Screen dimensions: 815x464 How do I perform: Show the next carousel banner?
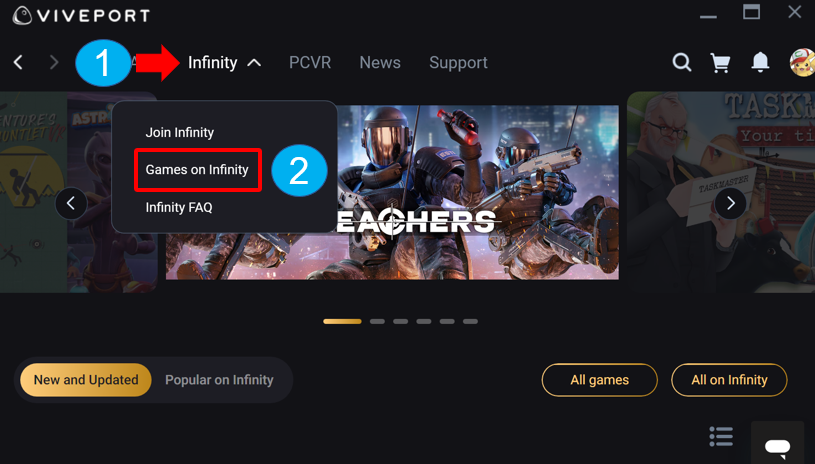[x=730, y=203]
